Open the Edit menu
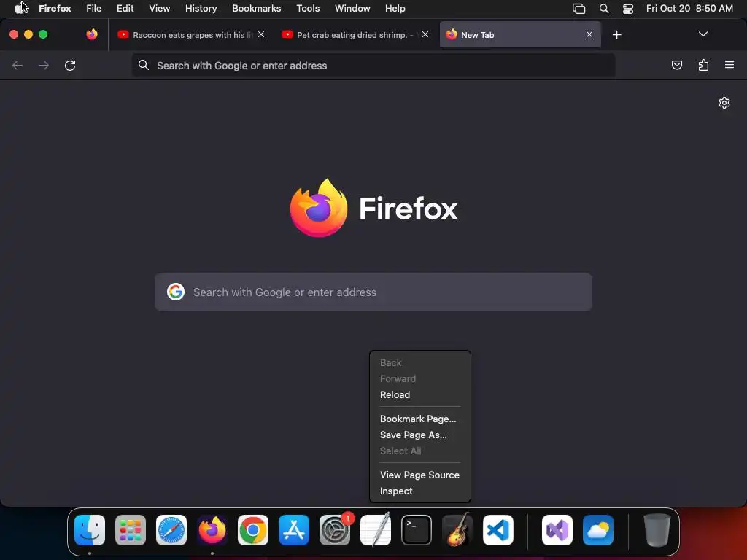Screen dimensions: 747x560 click(x=125, y=8)
